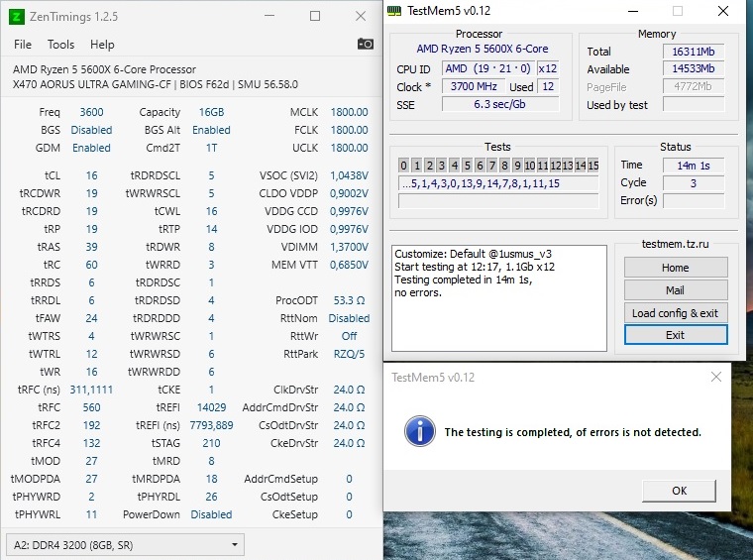Click the blue info icon in dialog
This screenshot has width=753, height=560.
click(x=420, y=431)
